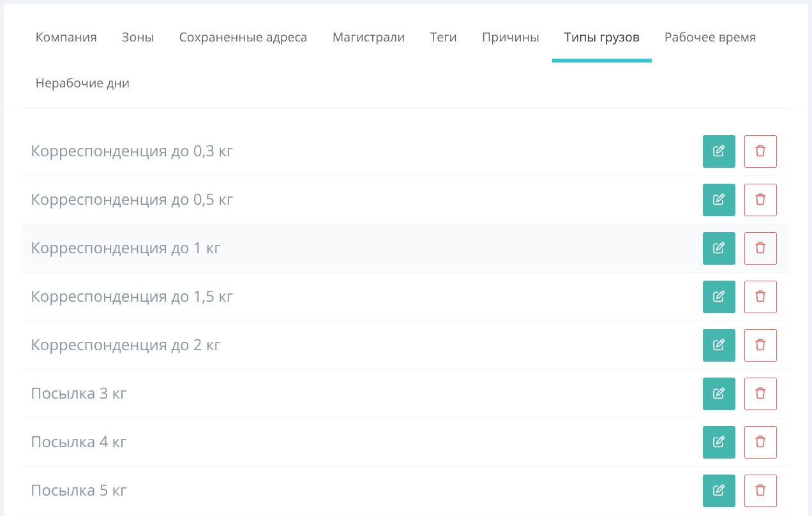Delete the Корреспонденция до 1,5 кг row
Screen dimensions: 812x516
760,297
